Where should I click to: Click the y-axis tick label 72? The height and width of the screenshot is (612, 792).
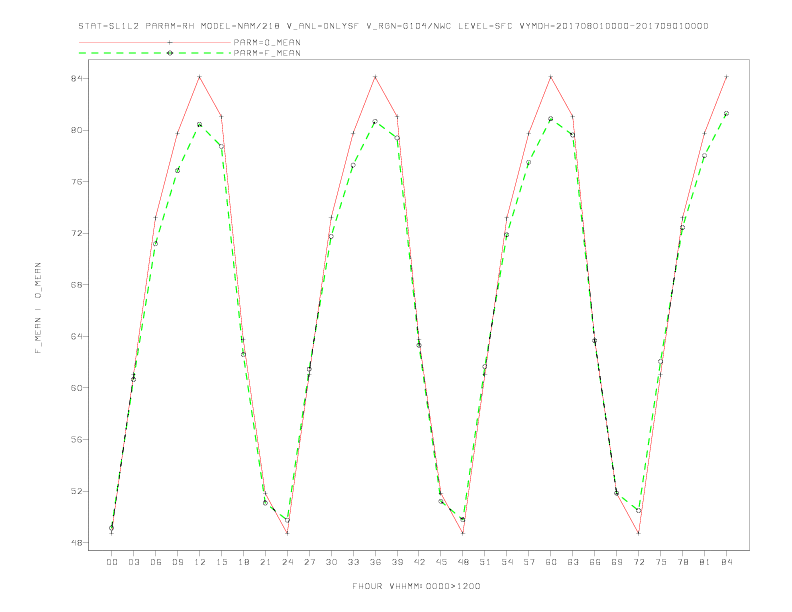pos(77,233)
